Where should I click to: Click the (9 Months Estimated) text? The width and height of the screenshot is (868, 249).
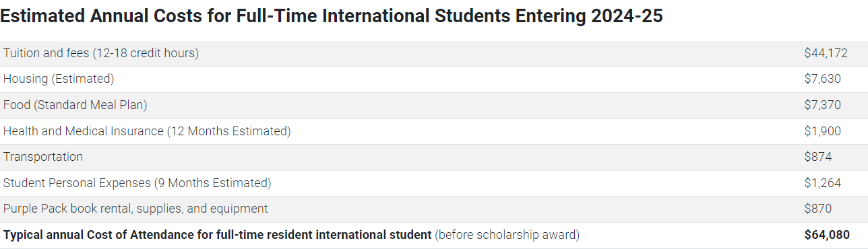(x=212, y=183)
